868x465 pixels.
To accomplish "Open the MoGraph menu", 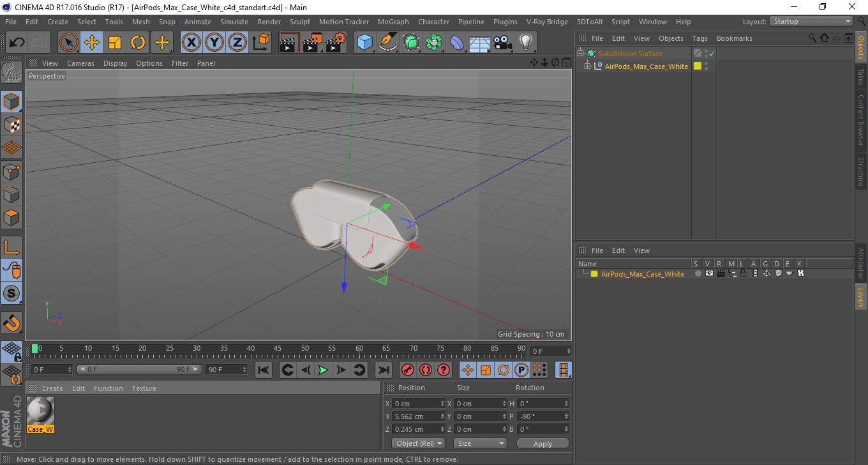I will pyautogui.click(x=393, y=22).
